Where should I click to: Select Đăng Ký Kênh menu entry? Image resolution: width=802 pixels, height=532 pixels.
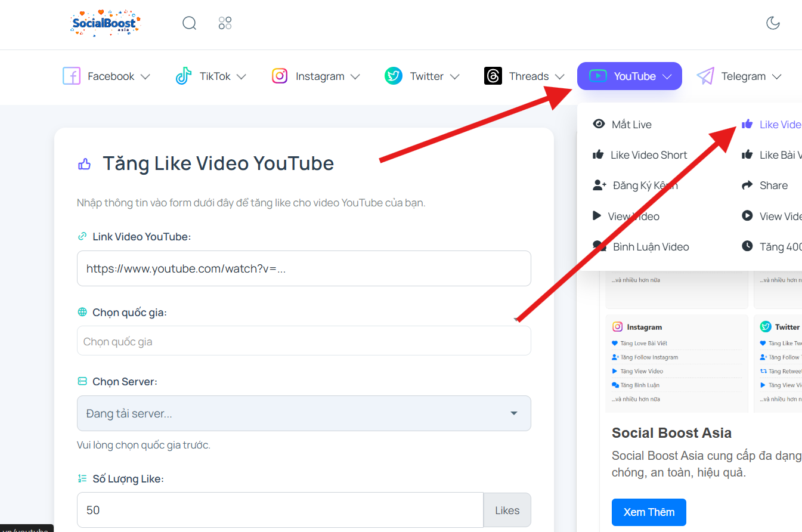coord(635,185)
